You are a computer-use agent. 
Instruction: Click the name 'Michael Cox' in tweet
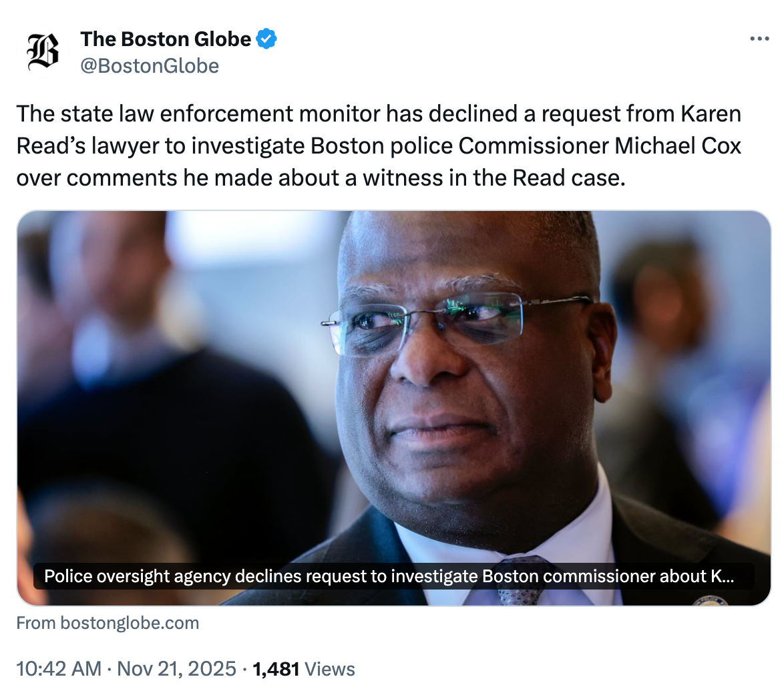click(x=678, y=146)
